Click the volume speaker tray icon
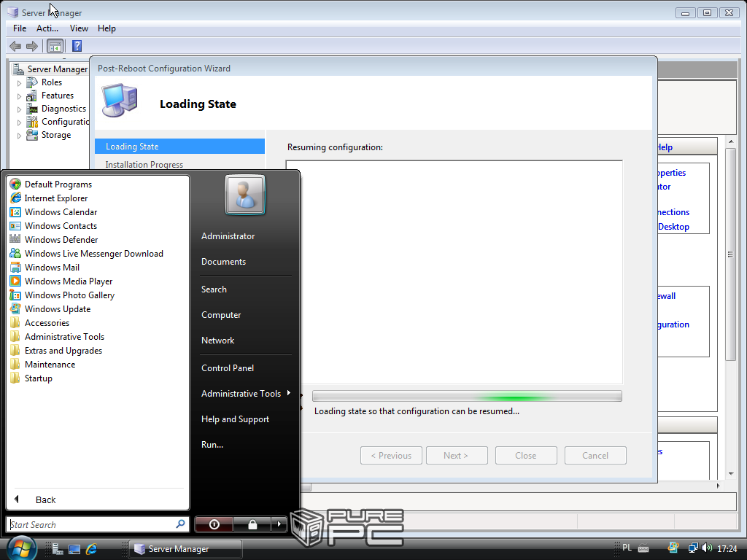 [x=707, y=548]
